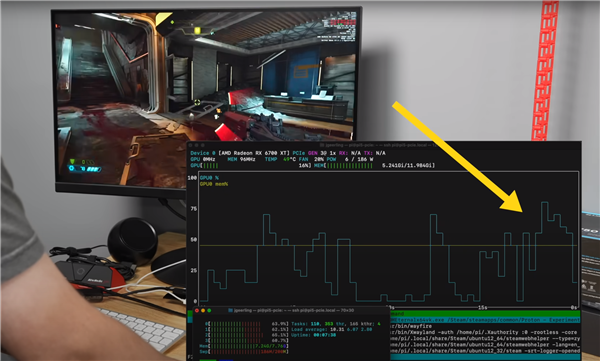Screen dimensions: 600x361
Task: Click the 'Uptime: 00:07:38' line
Action: point(314,335)
